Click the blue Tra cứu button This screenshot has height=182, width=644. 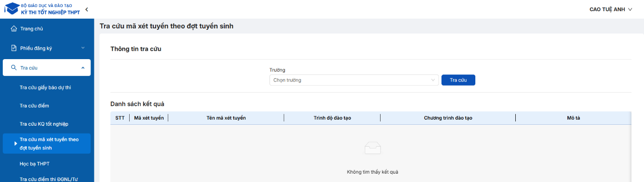pos(458,80)
